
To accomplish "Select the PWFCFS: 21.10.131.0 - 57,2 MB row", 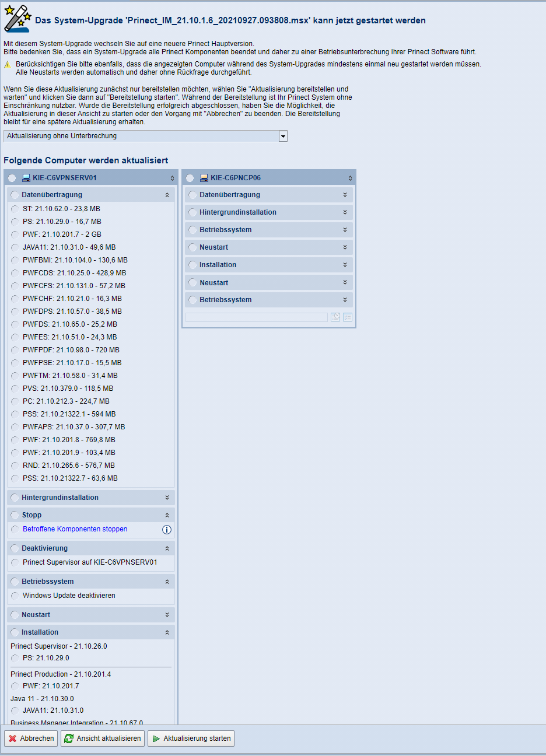I will point(91,286).
